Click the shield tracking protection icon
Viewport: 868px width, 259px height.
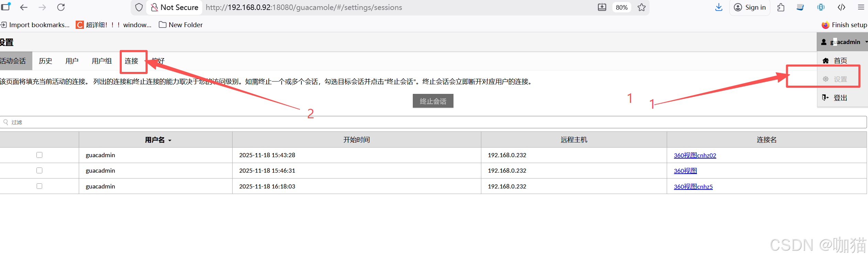coord(139,7)
